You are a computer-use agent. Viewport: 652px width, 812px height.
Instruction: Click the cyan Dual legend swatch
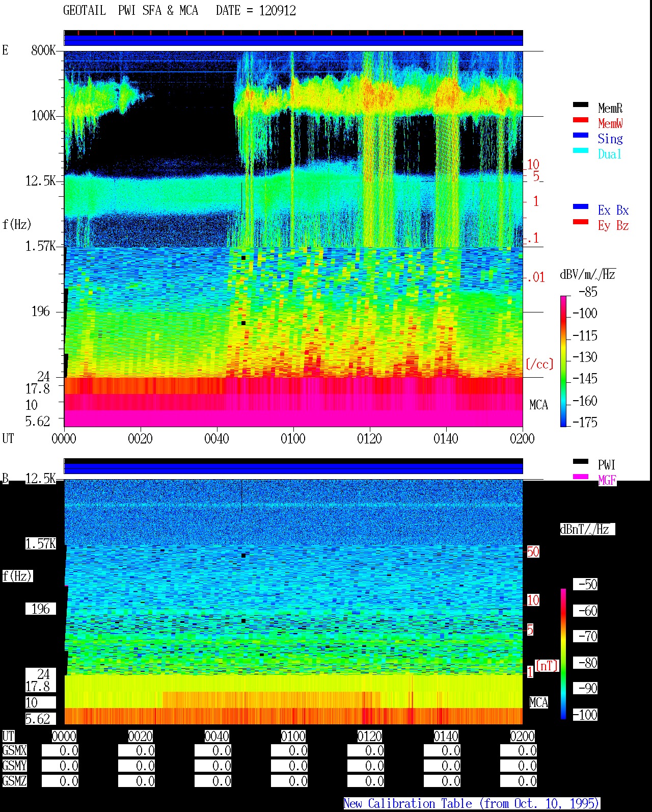tap(581, 151)
